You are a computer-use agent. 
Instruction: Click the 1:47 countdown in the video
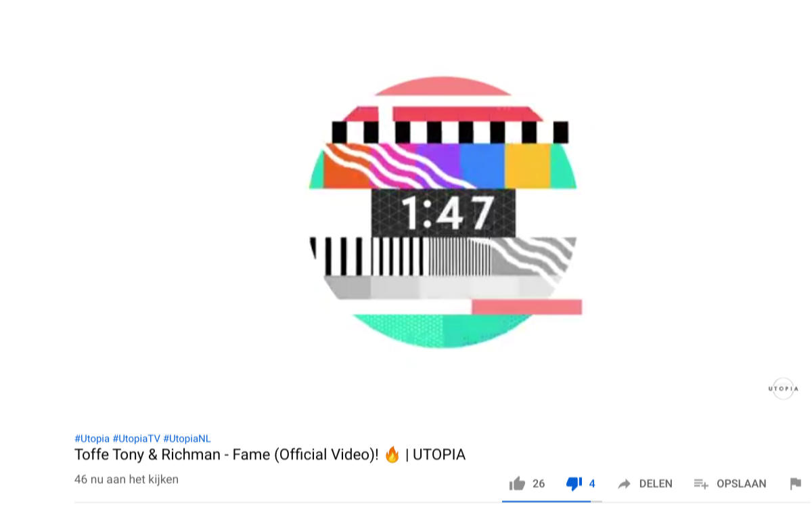coord(447,213)
